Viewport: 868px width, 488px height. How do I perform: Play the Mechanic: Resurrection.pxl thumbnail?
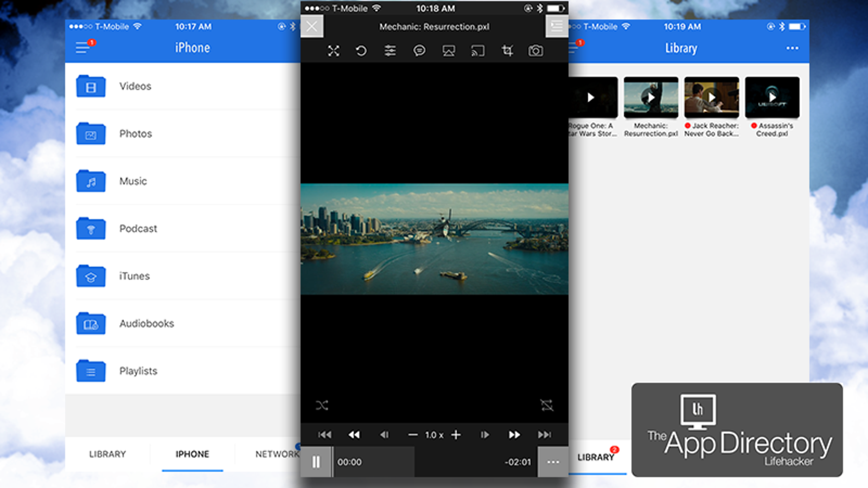pyautogui.click(x=651, y=98)
